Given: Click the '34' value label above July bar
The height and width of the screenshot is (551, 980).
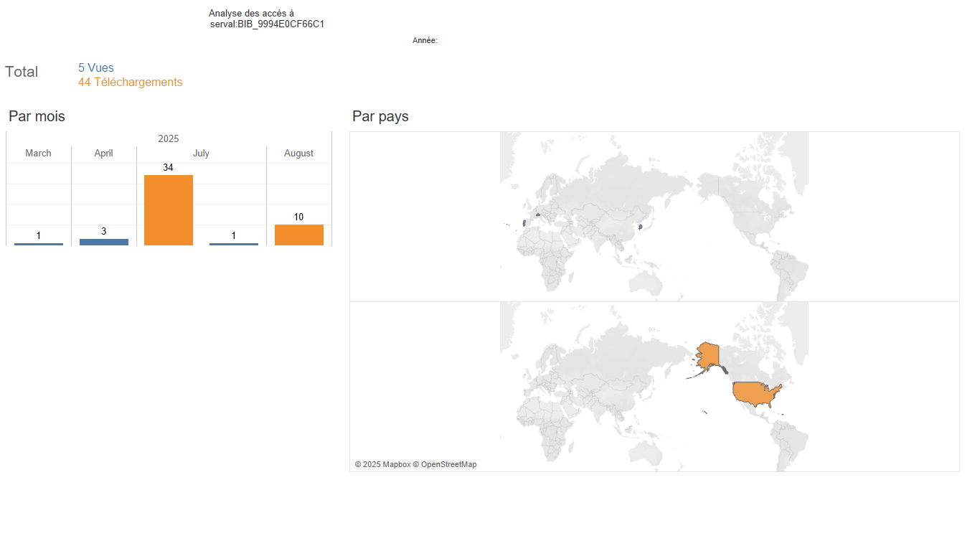Looking at the screenshot, I should point(168,167).
